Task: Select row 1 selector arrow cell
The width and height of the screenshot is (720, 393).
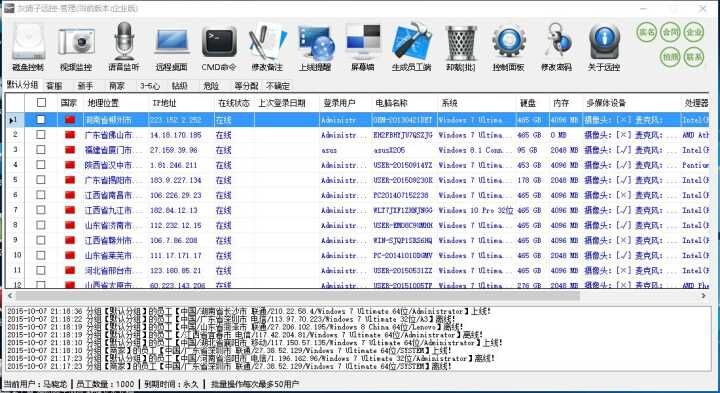Action: tap(14, 120)
